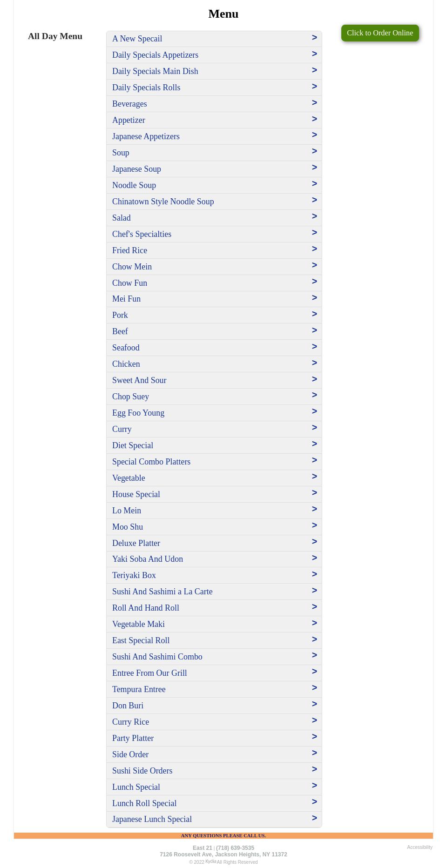
Task: Expand the Teriyaki Box chevron
Action: [x=314, y=574]
